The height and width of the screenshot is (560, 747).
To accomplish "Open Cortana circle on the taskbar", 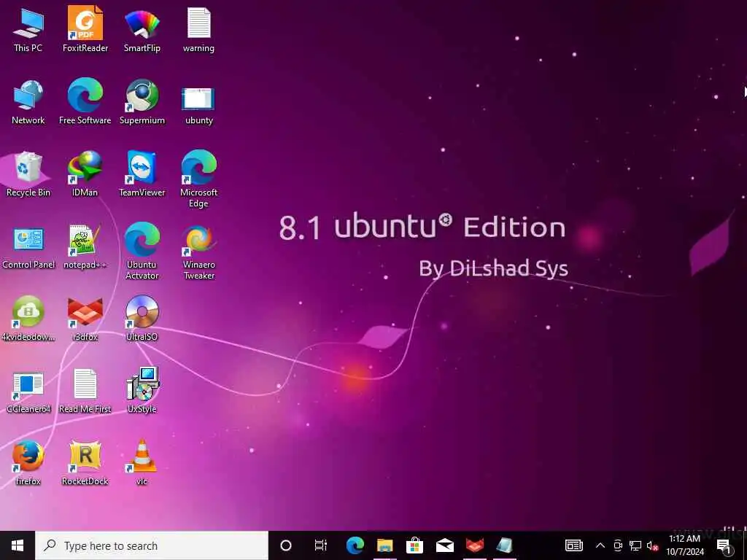I will 286,545.
